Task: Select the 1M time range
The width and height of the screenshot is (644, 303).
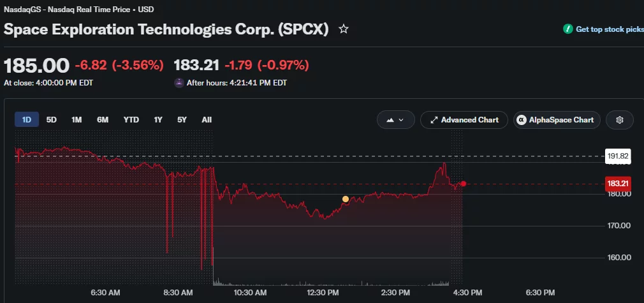Action: tap(77, 120)
